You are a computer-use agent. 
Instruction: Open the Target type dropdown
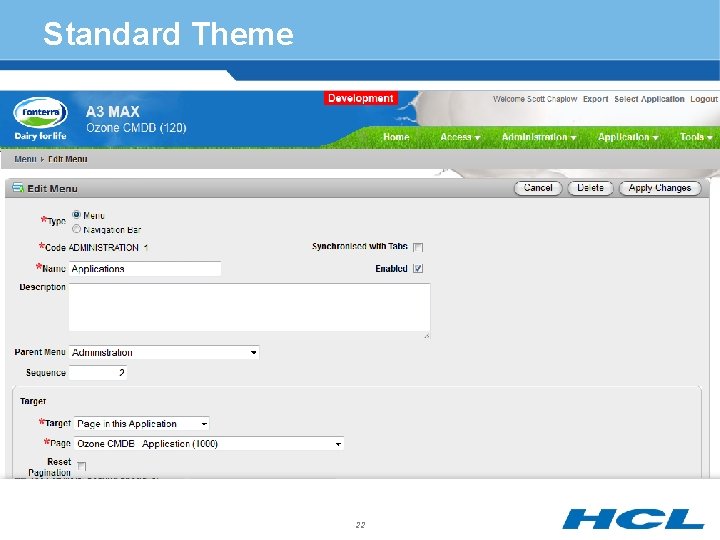click(141, 423)
